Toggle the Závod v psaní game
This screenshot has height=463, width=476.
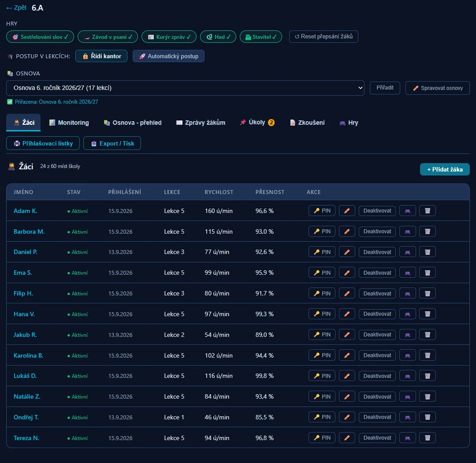(108, 37)
